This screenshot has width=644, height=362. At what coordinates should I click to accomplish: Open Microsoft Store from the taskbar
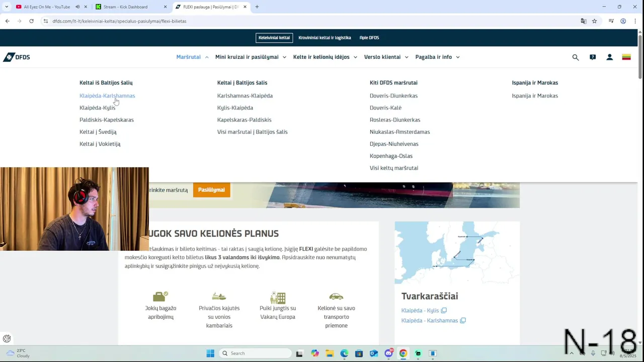(359, 353)
